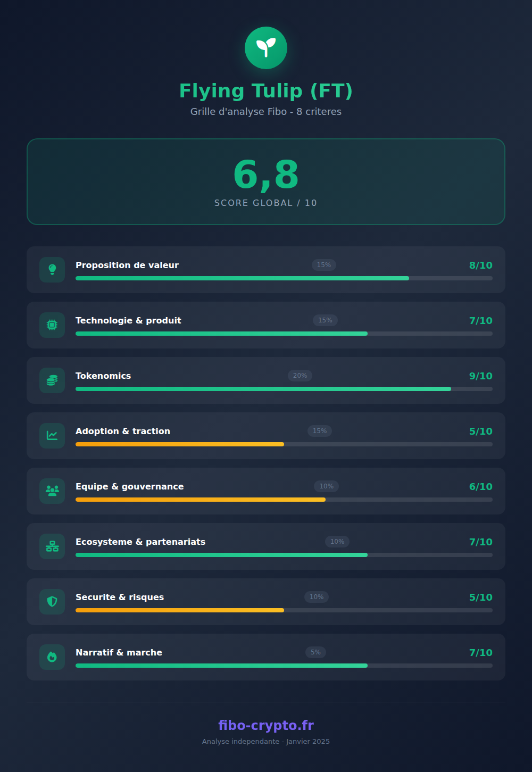Click the chart line icon for Adoption
Image resolution: width=532 pixels, height=772 pixels.
click(x=52, y=436)
